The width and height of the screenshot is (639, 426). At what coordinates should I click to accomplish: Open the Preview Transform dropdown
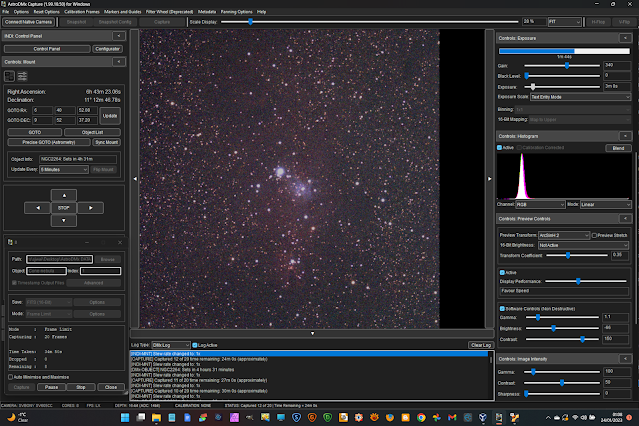pos(564,235)
